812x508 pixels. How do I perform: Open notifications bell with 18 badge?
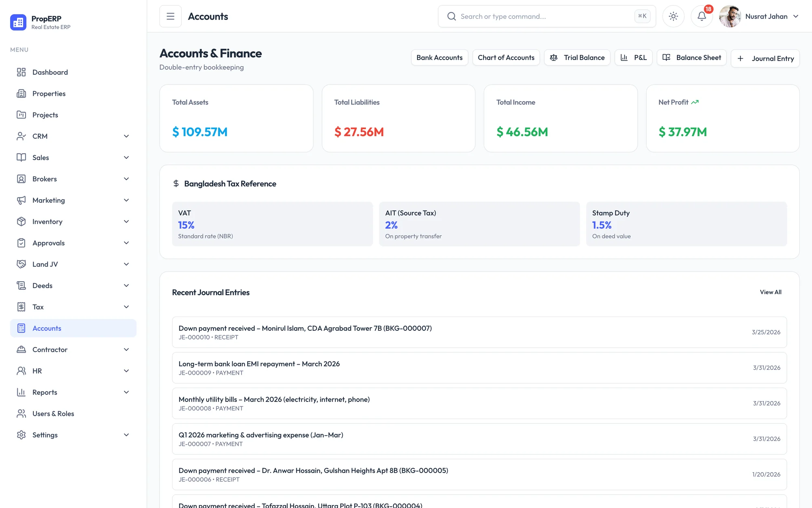[x=702, y=16]
